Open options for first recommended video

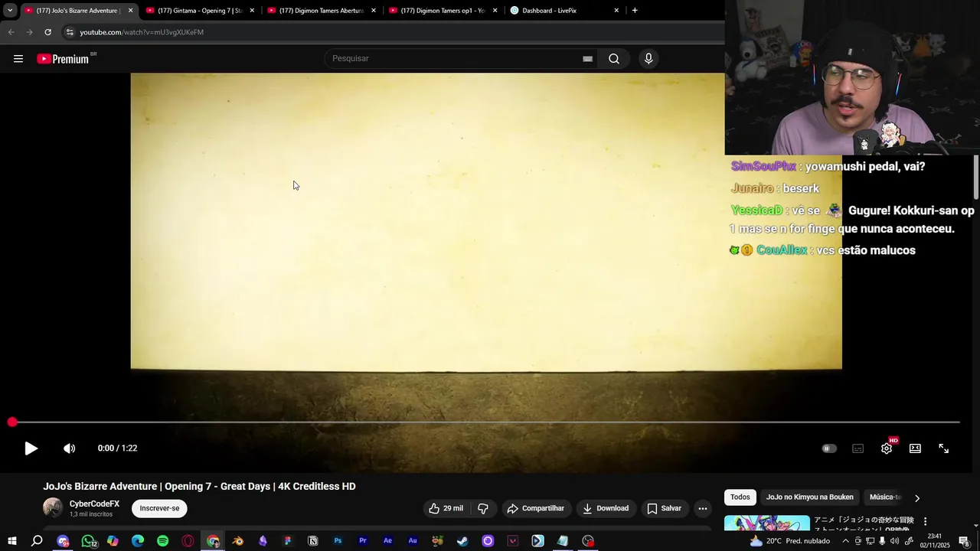(925, 521)
